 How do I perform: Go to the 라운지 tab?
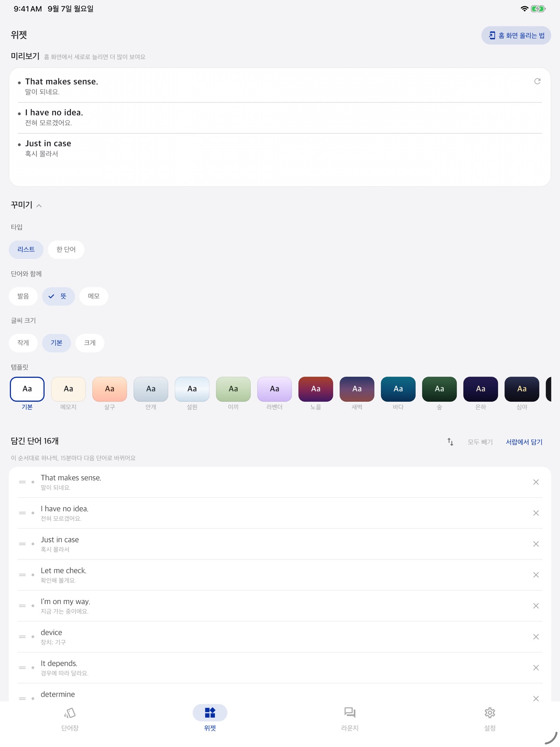tap(350, 719)
